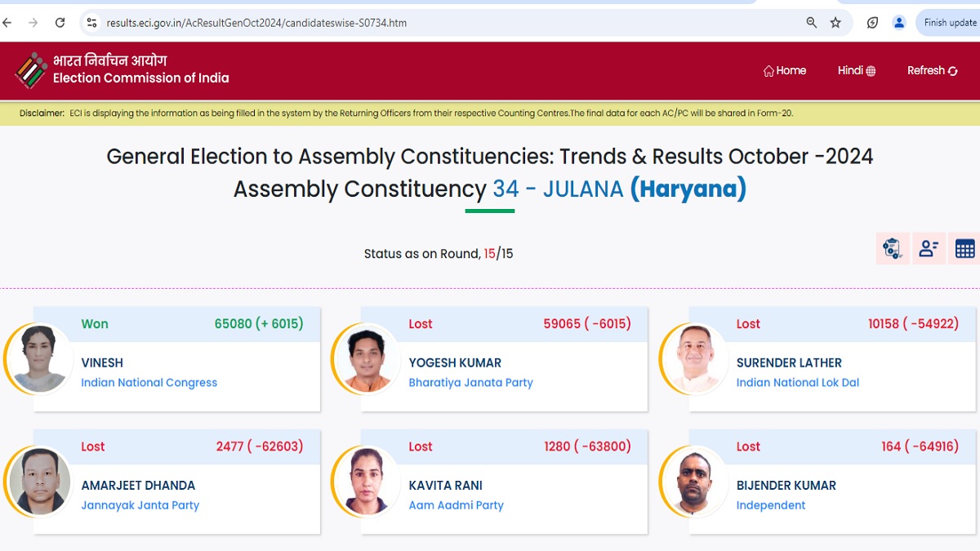The height and width of the screenshot is (551, 980).
Task: Select Yogesh Kumar's candidate photo
Action: (x=367, y=359)
